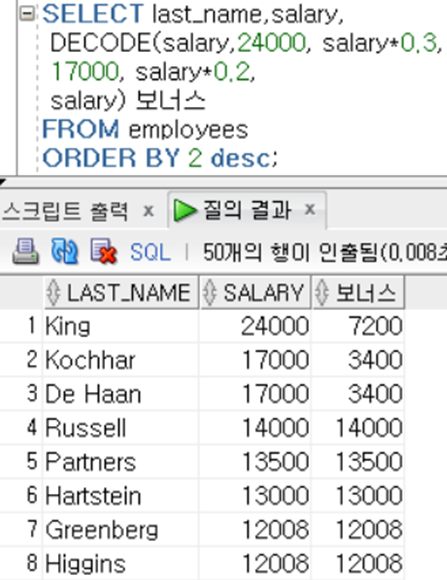This screenshot has width=447, height=580.
Task: Sort by the LAST_NAME column header
Action: (x=121, y=292)
